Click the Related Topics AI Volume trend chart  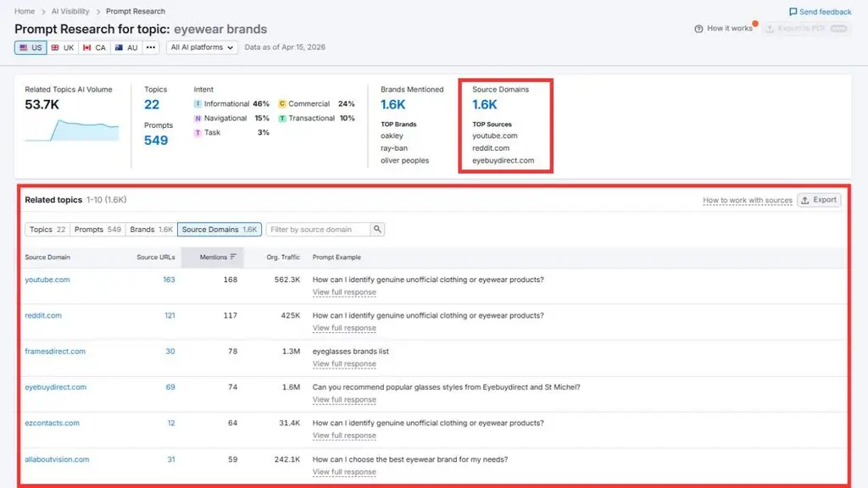[71, 130]
